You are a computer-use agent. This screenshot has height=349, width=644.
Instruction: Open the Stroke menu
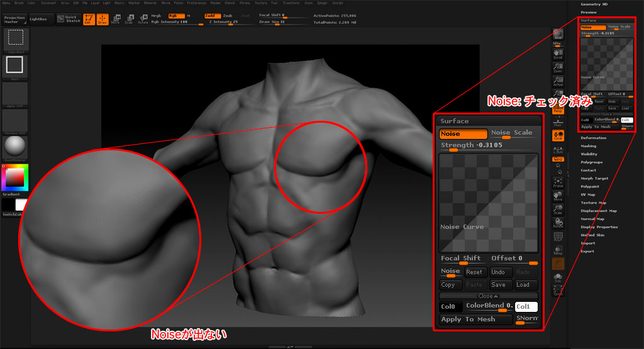(x=245, y=3)
